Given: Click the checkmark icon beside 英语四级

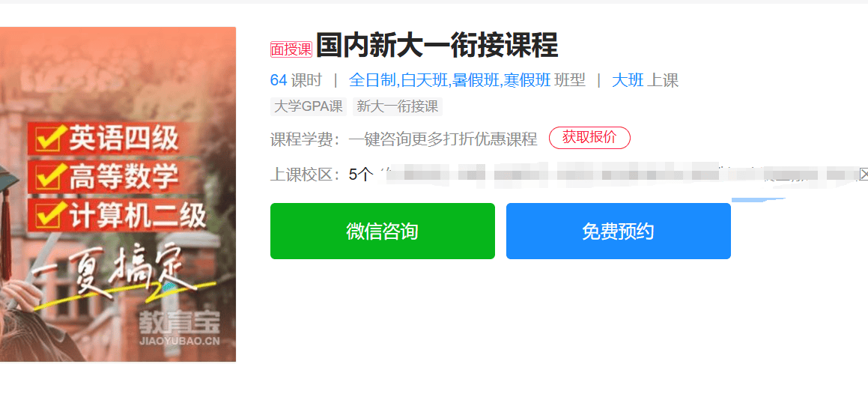Looking at the screenshot, I should (x=48, y=139).
